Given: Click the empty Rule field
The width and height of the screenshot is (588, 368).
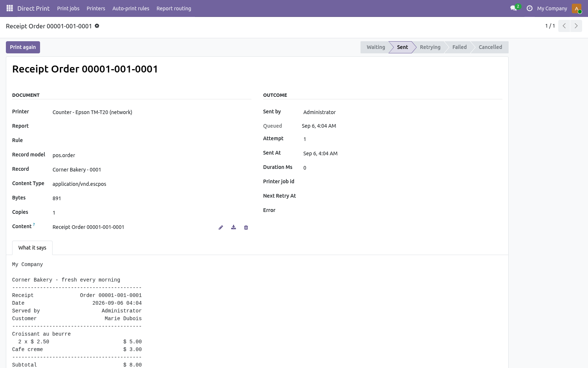Looking at the screenshot, I should [x=152, y=141].
